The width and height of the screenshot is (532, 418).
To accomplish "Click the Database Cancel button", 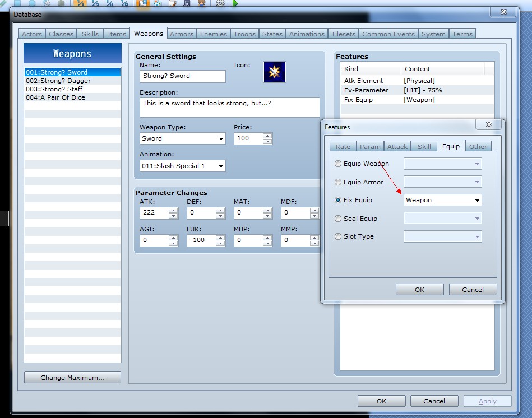I will click(434, 401).
